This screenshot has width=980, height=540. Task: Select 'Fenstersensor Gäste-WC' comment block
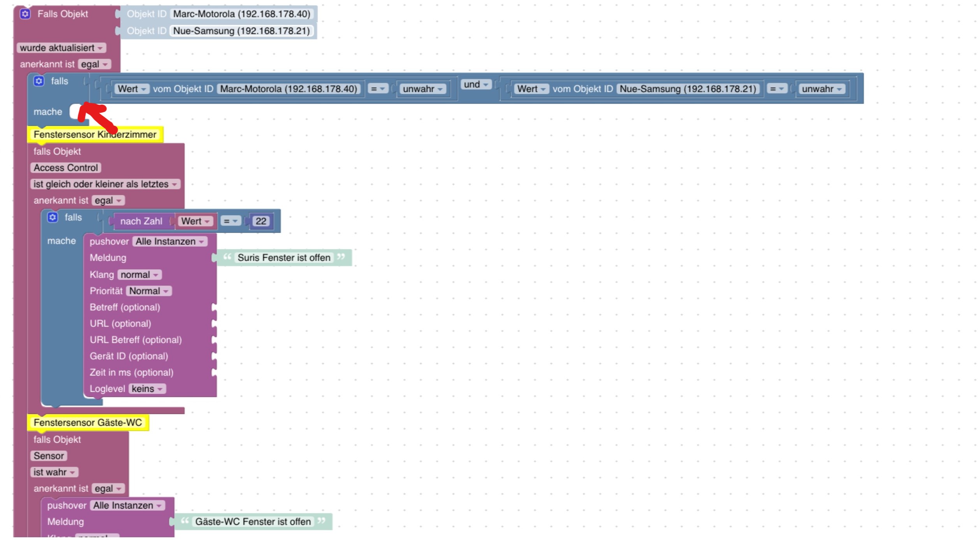(x=88, y=423)
